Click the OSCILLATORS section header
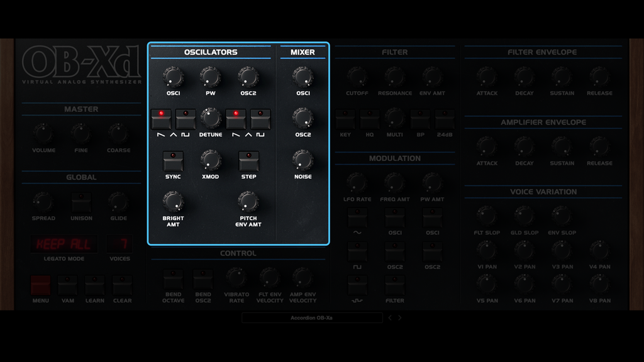Image resolution: width=644 pixels, height=362 pixels. tap(211, 52)
